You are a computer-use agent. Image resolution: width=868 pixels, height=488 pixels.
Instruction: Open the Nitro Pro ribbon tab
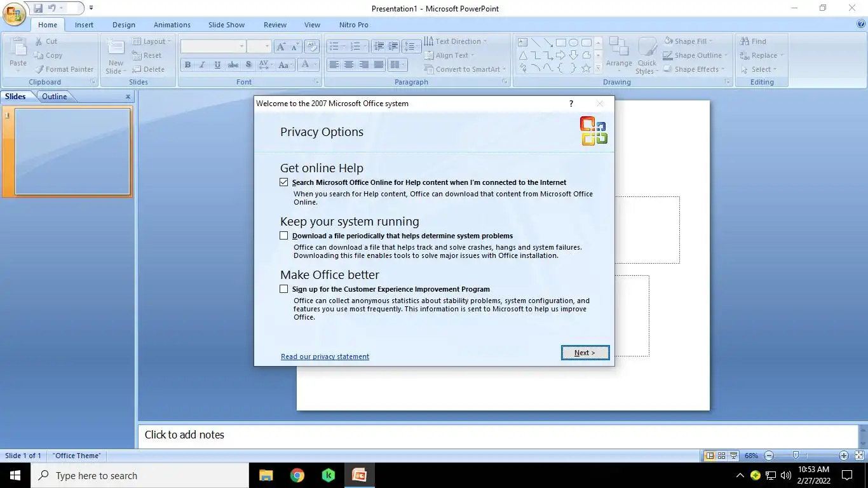tap(354, 25)
